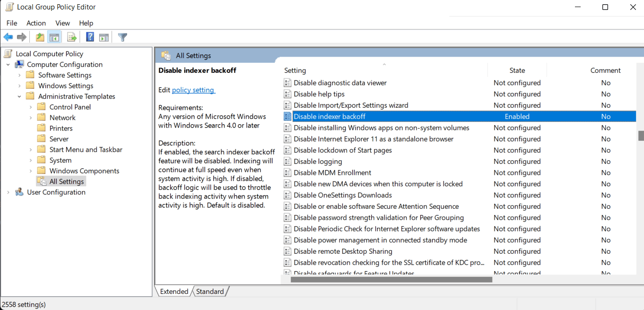This screenshot has width=644, height=310.
Task: Open the Action menu
Action: point(36,23)
